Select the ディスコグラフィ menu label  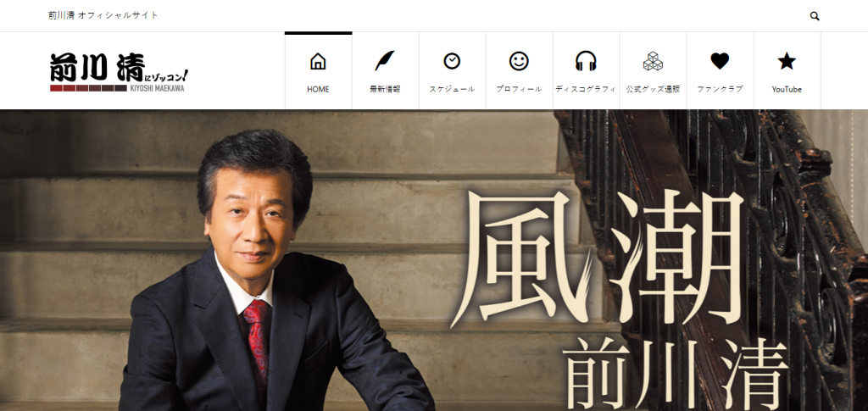586,89
